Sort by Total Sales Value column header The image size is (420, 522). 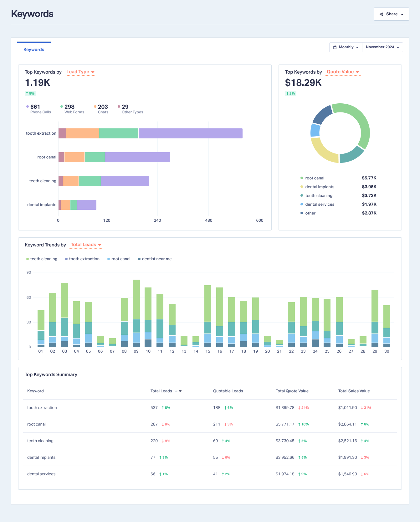pyautogui.click(x=354, y=391)
